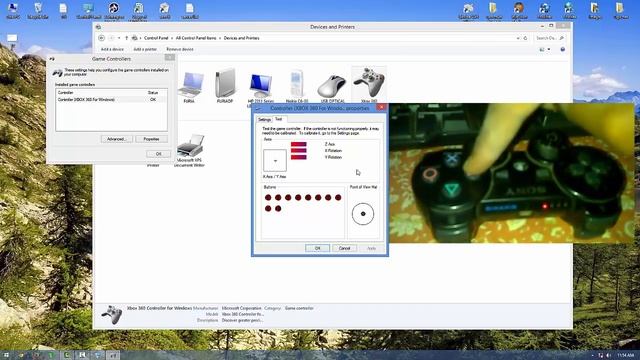Screen dimensions: 640x360
Task: Click the webcam video overlay of the gamepad
Action: [512, 173]
